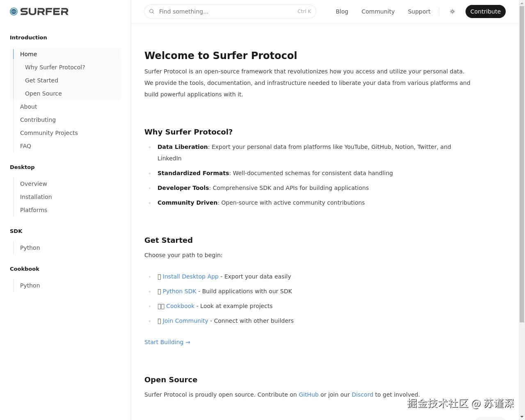Click the GitHub link in Open Source section
525x420 pixels.
(x=308, y=395)
